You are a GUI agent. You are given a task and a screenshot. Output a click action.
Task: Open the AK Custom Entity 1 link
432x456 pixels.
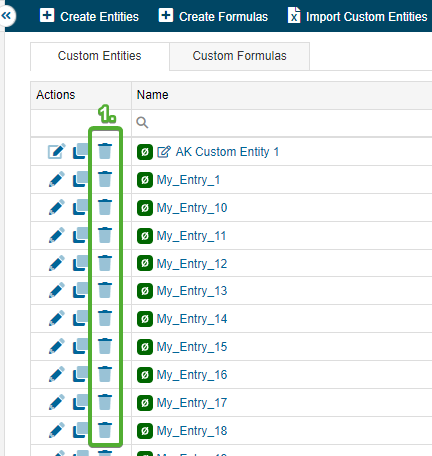coord(227,152)
